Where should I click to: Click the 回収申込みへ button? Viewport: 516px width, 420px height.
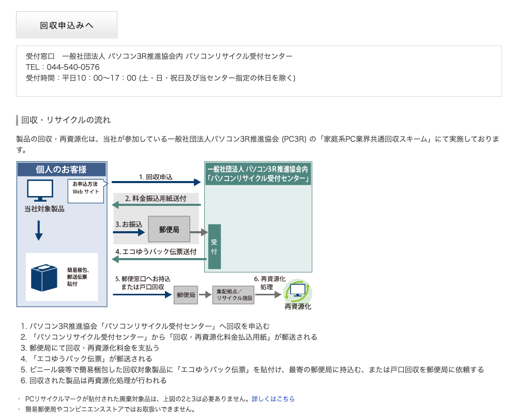[x=67, y=24]
